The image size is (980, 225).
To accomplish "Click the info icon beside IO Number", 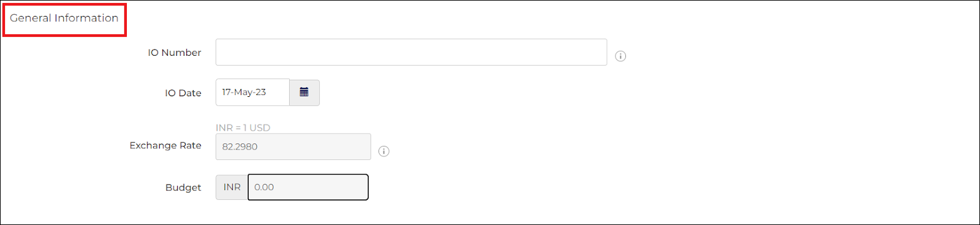I will click(620, 56).
